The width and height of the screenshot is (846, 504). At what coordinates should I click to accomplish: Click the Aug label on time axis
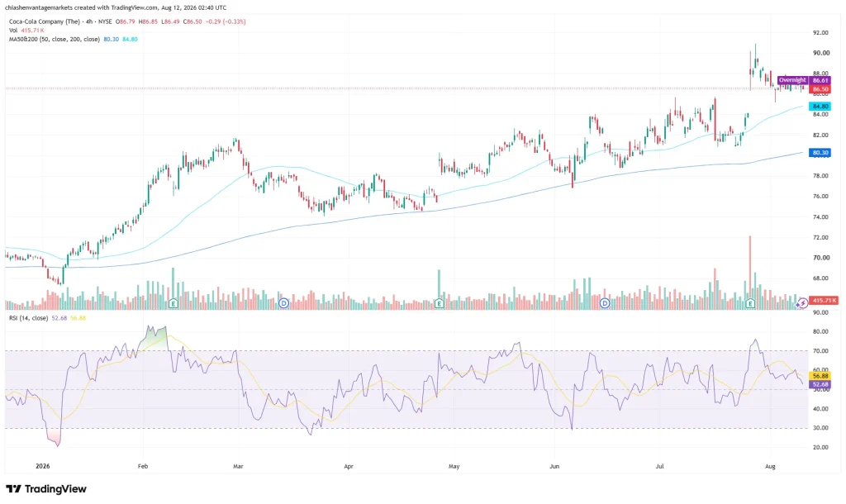coord(770,466)
